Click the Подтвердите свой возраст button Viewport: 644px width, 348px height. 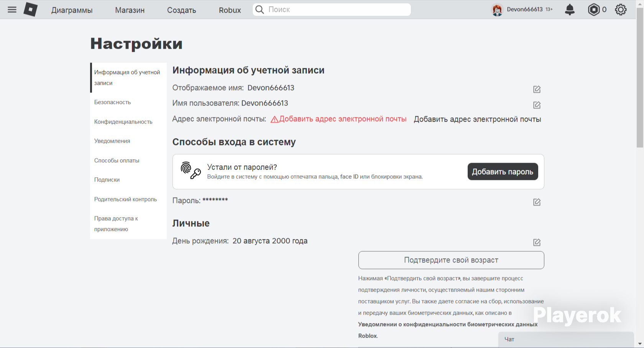451,260
